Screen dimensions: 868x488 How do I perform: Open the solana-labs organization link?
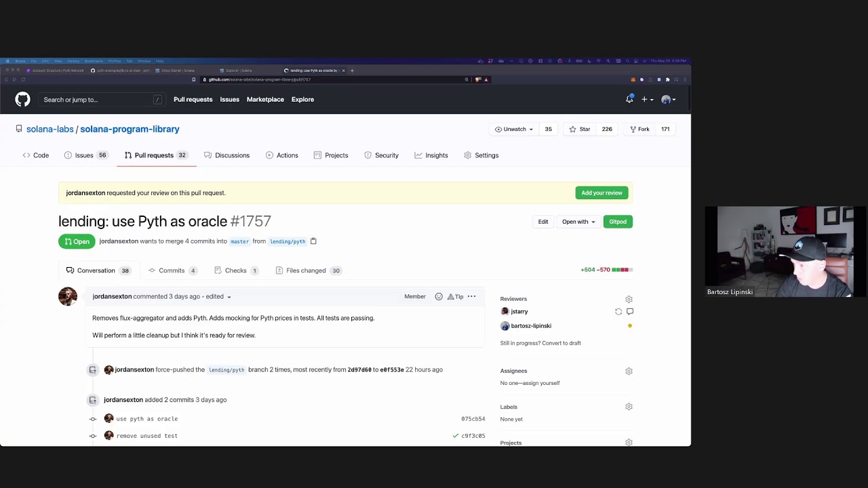click(x=50, y=129)
